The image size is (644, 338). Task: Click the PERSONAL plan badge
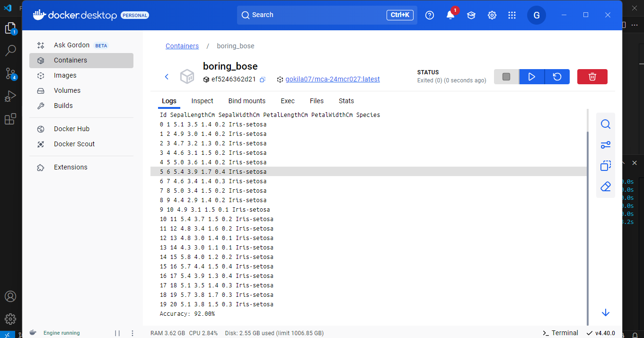(135, 15)
